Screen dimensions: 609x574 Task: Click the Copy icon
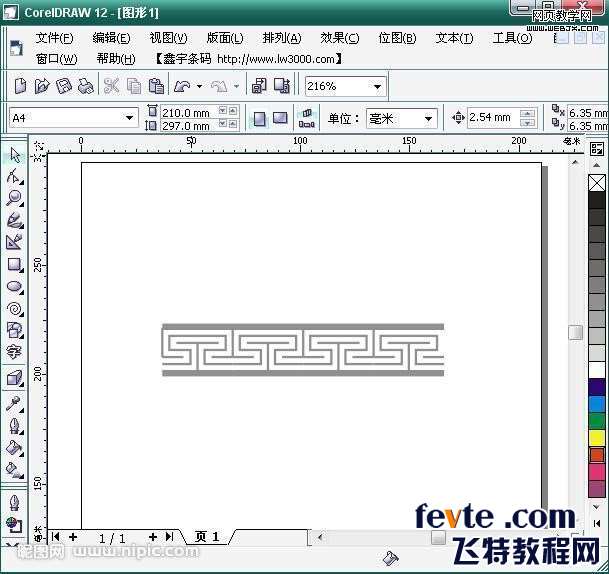tap(134, 86)
